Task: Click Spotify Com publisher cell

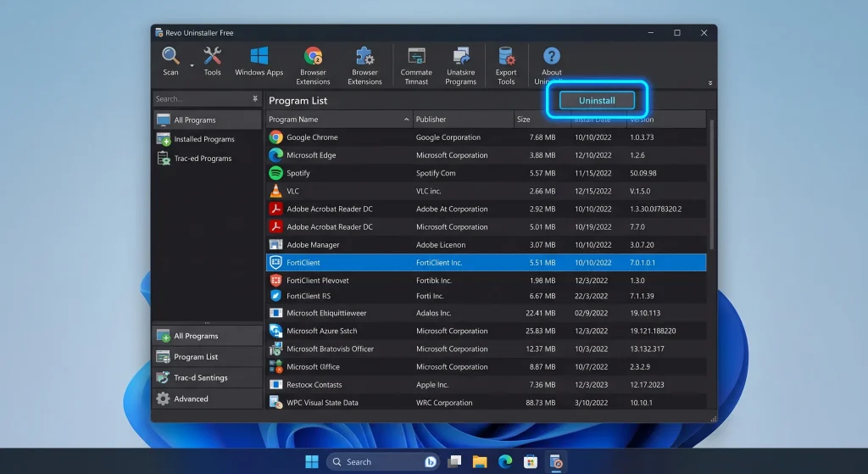Action: pyautogui.click(x=436, y=173)
